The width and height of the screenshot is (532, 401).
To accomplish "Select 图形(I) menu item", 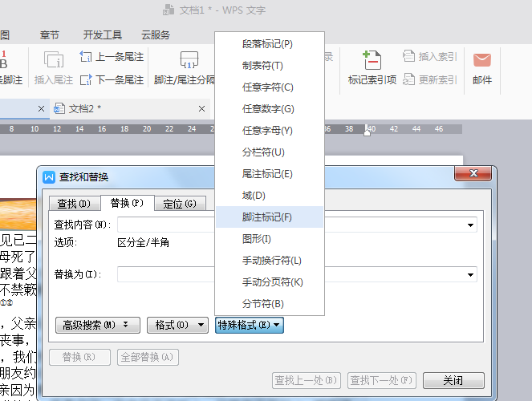I will tap(270, 239).
